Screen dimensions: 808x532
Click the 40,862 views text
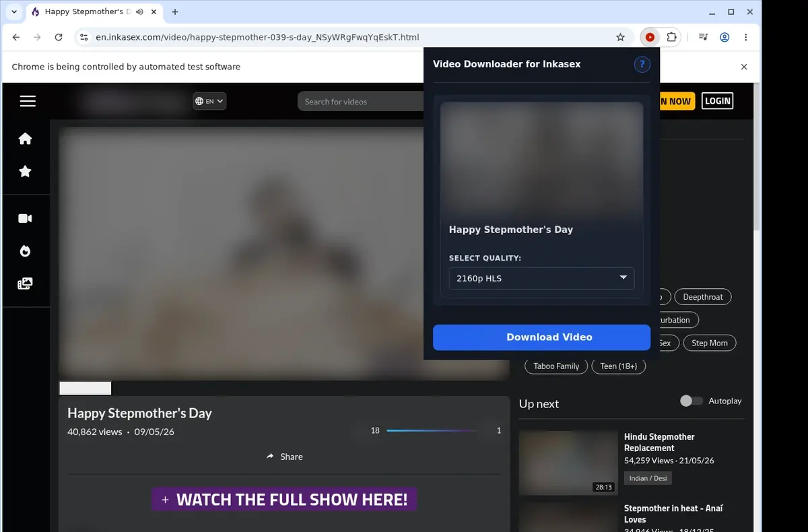point(95,432)
